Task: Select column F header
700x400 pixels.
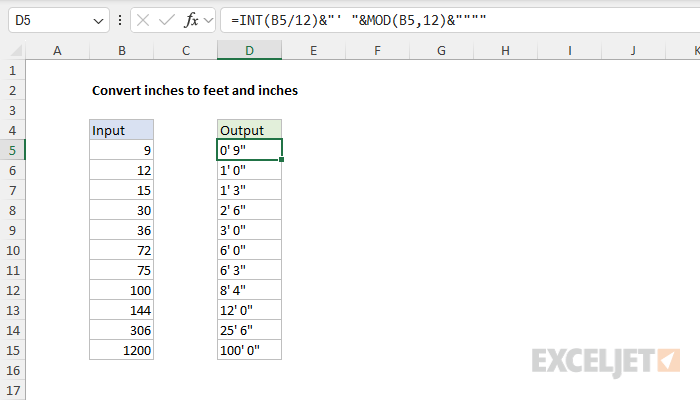Action: (377, 50)
